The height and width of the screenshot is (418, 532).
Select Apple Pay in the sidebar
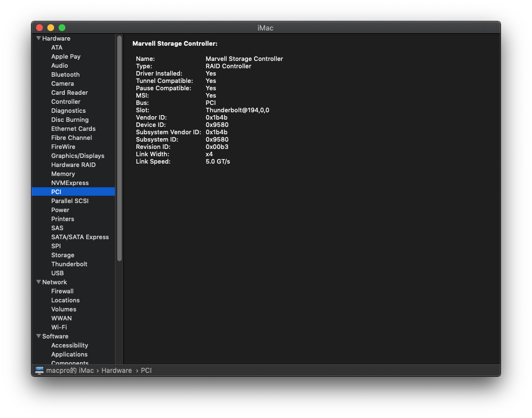[x=66, y=57]
